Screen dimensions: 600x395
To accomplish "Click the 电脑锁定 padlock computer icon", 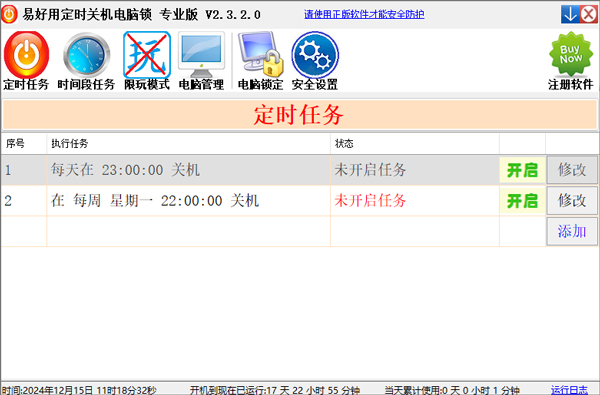I will tap(261, 55).
